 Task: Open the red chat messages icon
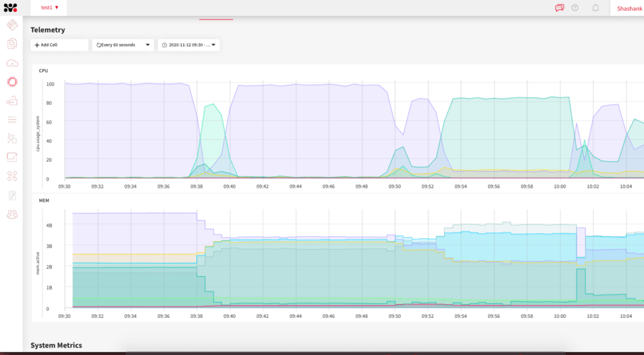click(x=559, y=8)
